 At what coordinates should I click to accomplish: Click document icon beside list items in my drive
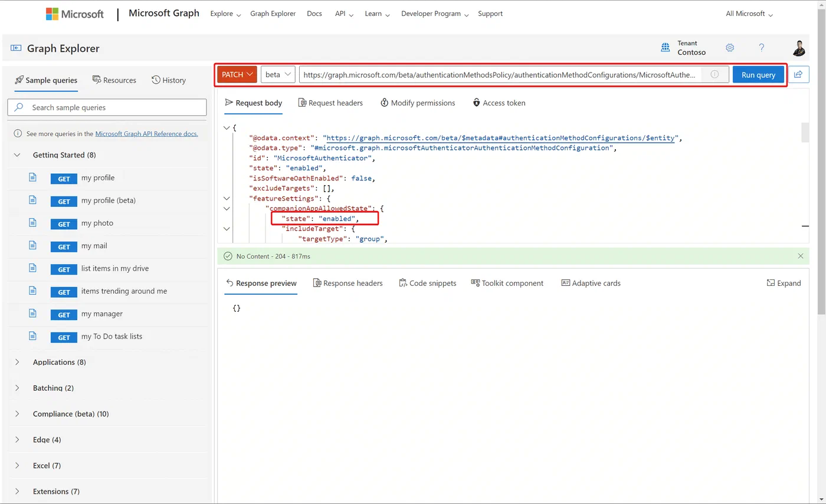33,268
